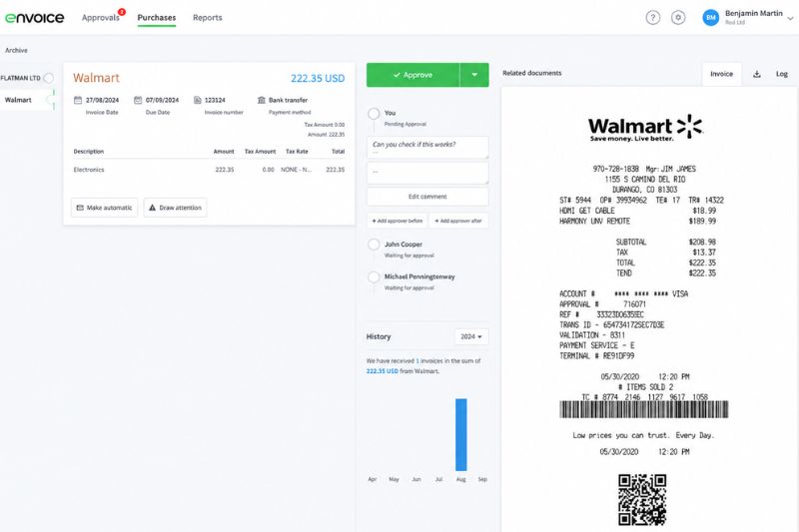The height and width of the screenshot is (532, 799).
Task: Approve the Walmart invoice
Action: click(413, 75)
